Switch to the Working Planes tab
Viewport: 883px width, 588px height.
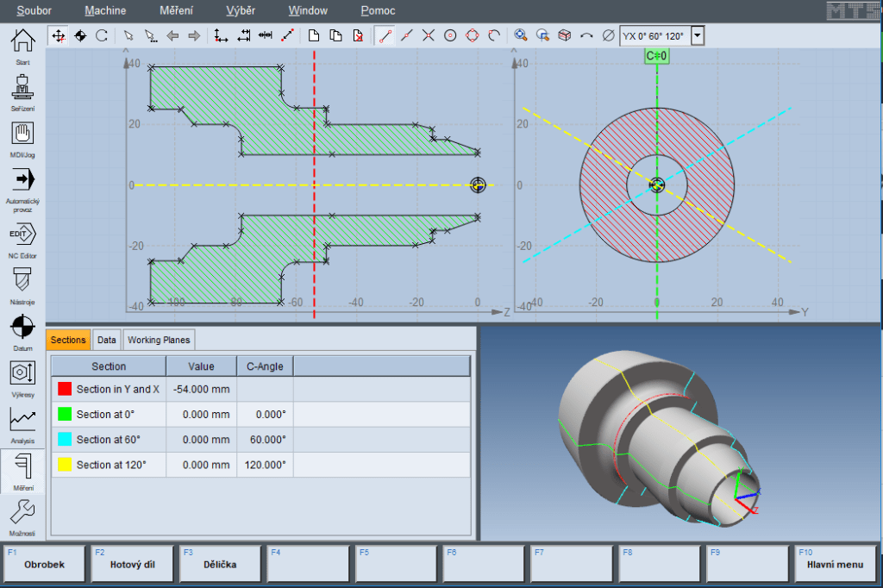tap(160, 340)
